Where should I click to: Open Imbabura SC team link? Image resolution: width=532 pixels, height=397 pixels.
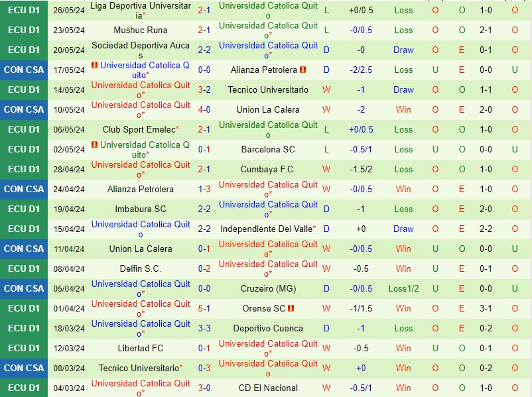141,209
